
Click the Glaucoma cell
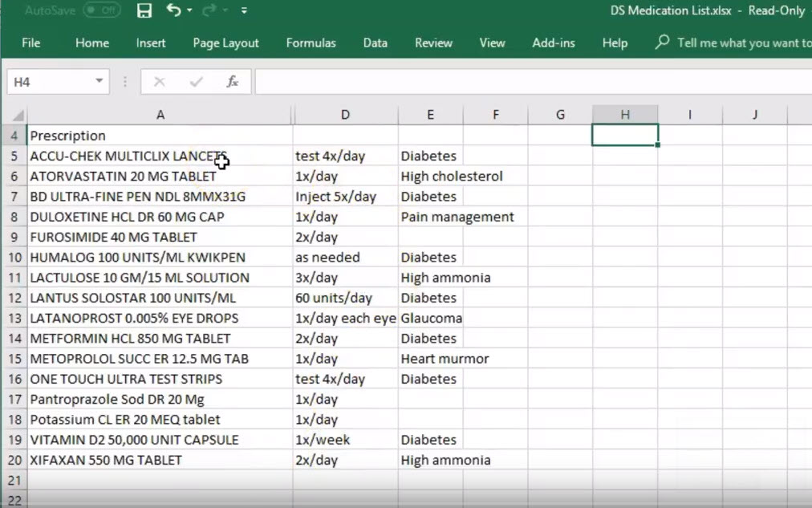click(431, 318)
